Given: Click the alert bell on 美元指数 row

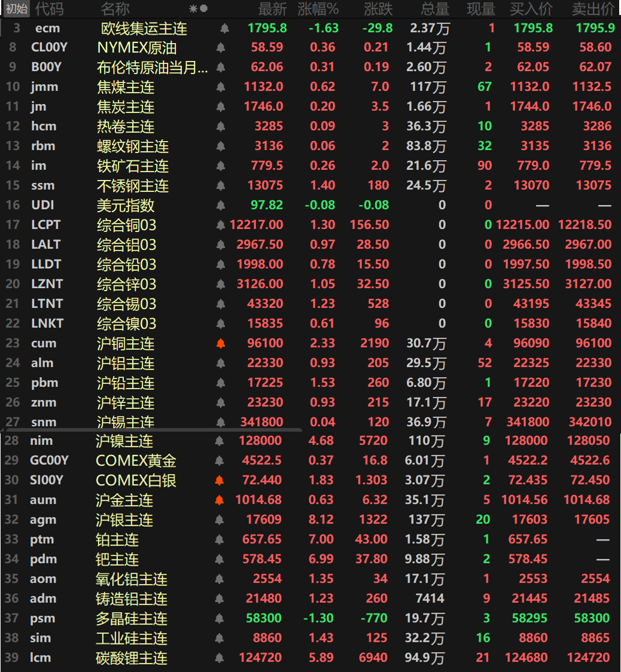Looking at the screenshot, I should pyautogui.click(x=220, y=205).
